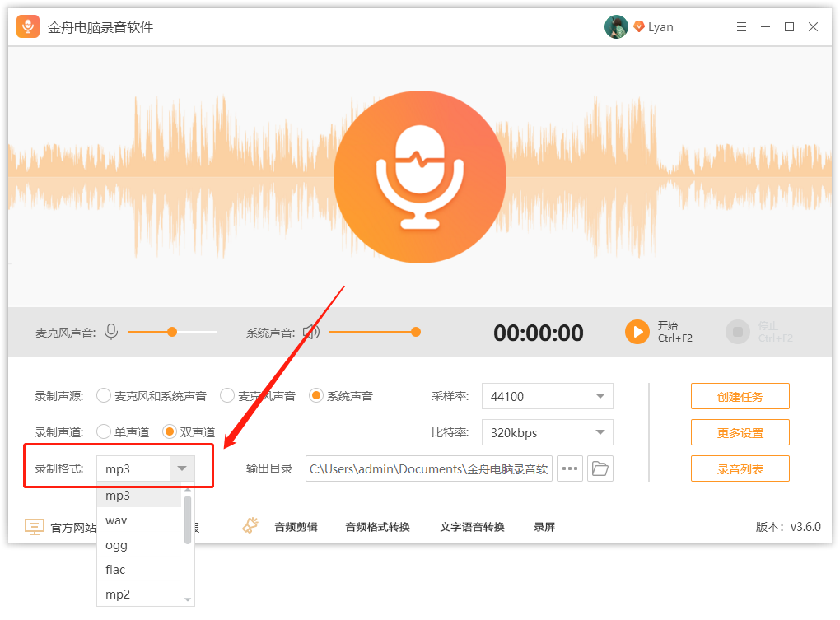Select 单声道 recording channel

click(104, 431)
